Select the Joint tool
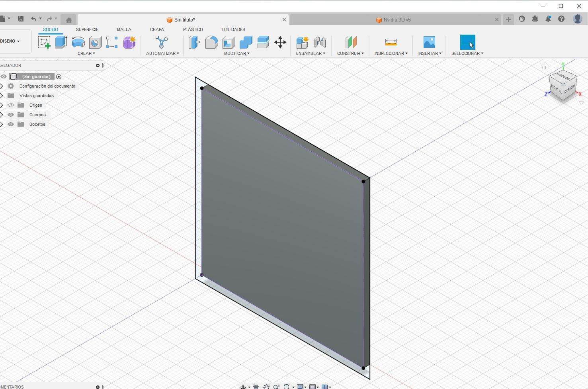Viewport: 588px width, 389px height. point(320,42)
